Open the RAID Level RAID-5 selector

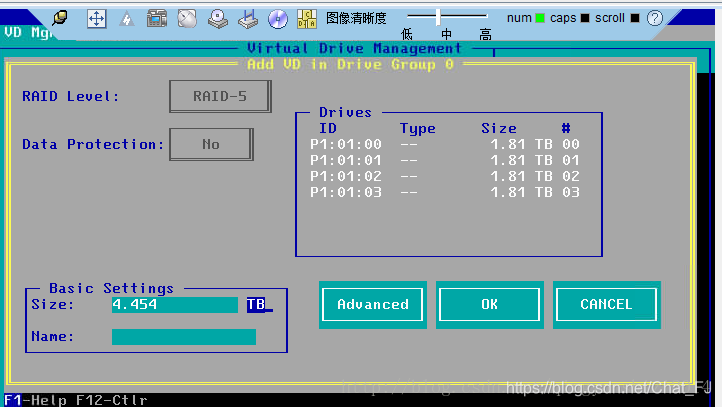(x=220, y=96)
